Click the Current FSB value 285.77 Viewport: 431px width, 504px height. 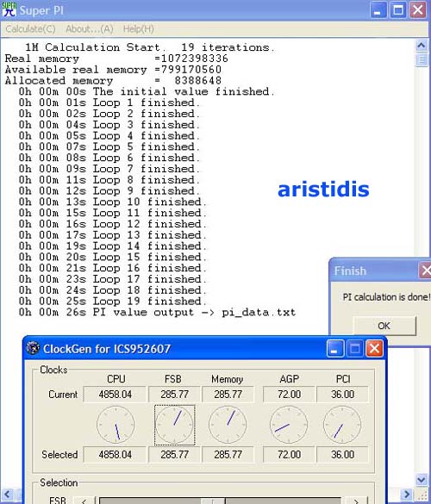pos(174,395)
